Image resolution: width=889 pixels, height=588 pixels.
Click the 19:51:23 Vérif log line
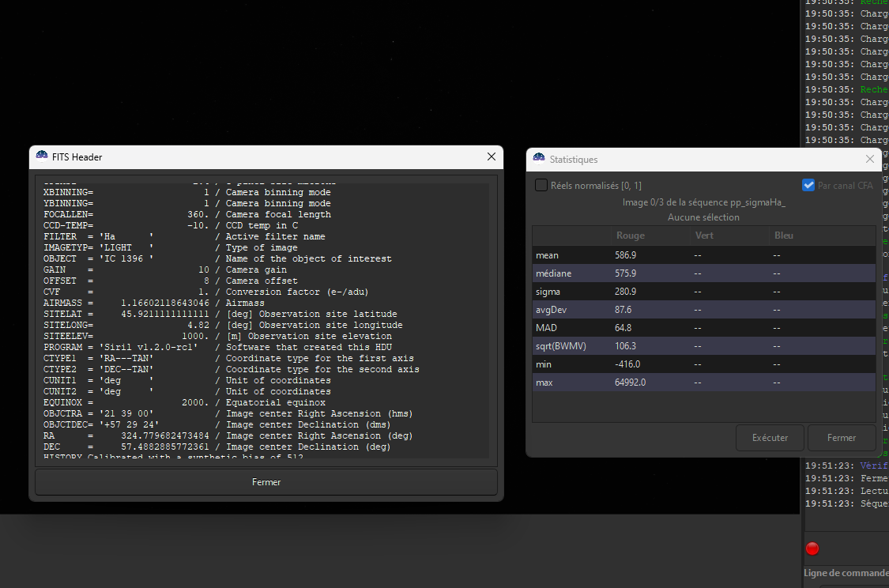[846, 465]
